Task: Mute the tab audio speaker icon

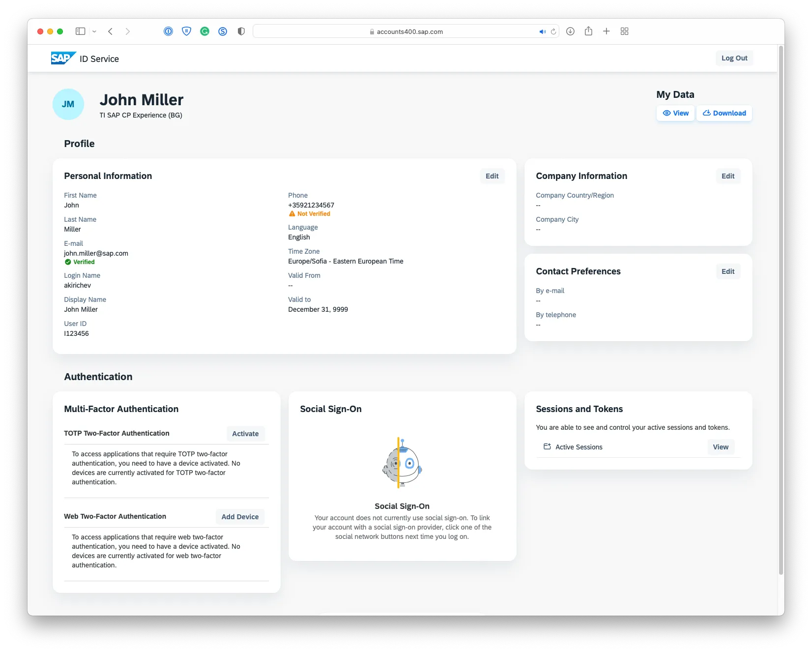Action: (542, 31)
